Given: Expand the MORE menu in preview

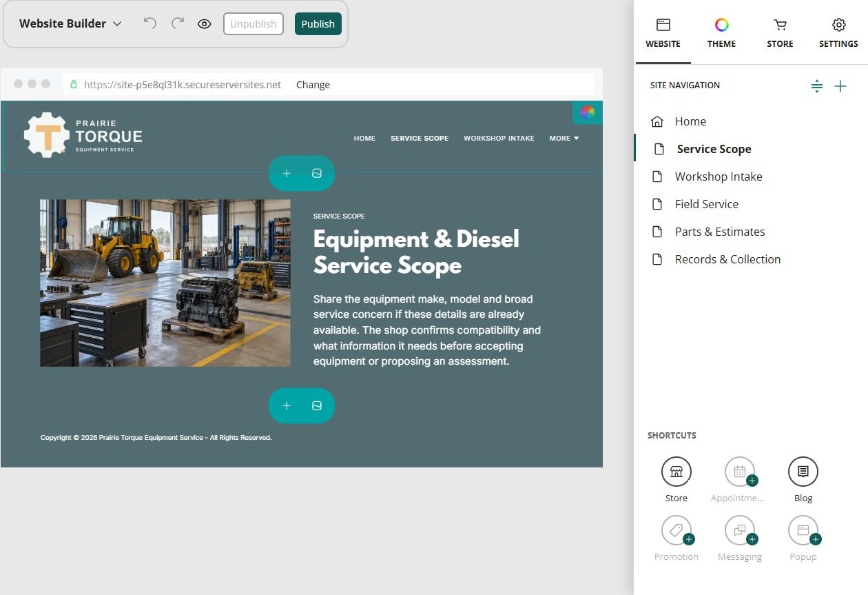Looking at the screenshot, I should tap(564, 139).
